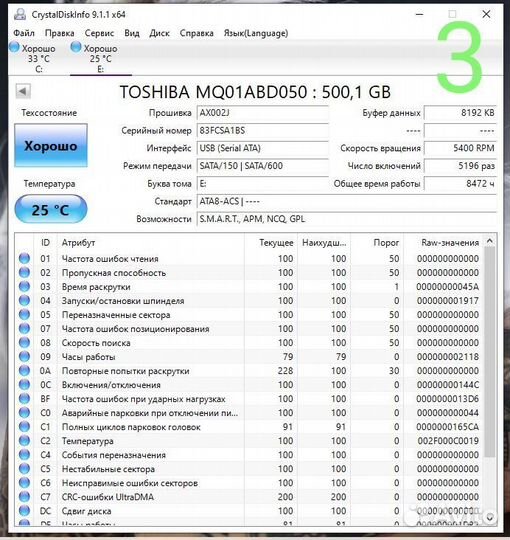
Task: Click status icon for attribute 03 Время раскрутки
Action: pyautogui.click(x=24, y=287)
